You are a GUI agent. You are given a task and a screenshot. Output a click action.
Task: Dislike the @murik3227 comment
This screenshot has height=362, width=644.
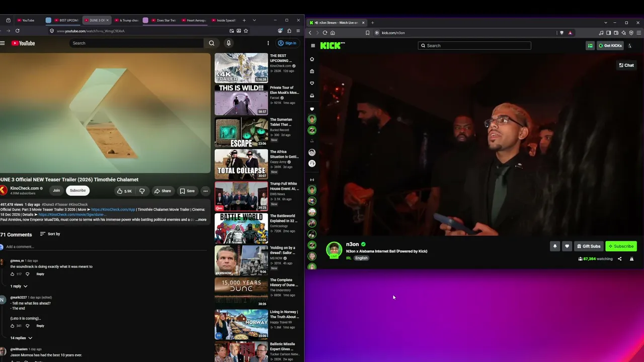pyautogui.click(x=27, y=326)
